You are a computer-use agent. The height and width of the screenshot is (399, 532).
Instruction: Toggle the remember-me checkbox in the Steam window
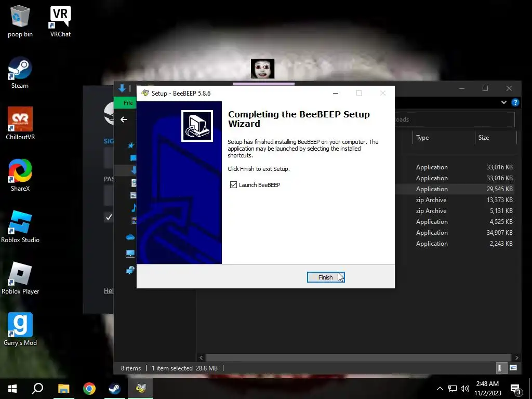point(109,217)
